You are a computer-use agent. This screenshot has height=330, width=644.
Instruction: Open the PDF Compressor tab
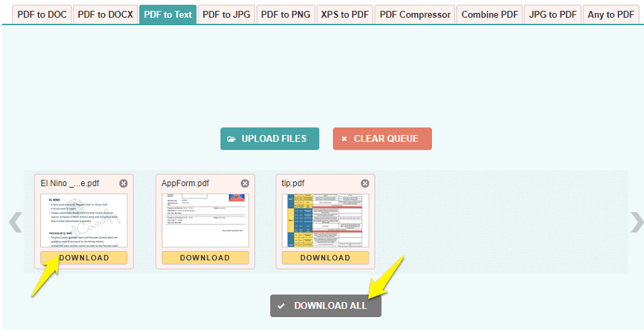(415, 15)
